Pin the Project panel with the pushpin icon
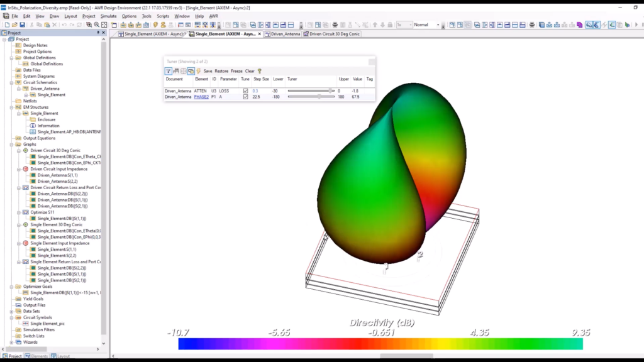The width and height of the screenshot is (644, 362). [98, 33]
